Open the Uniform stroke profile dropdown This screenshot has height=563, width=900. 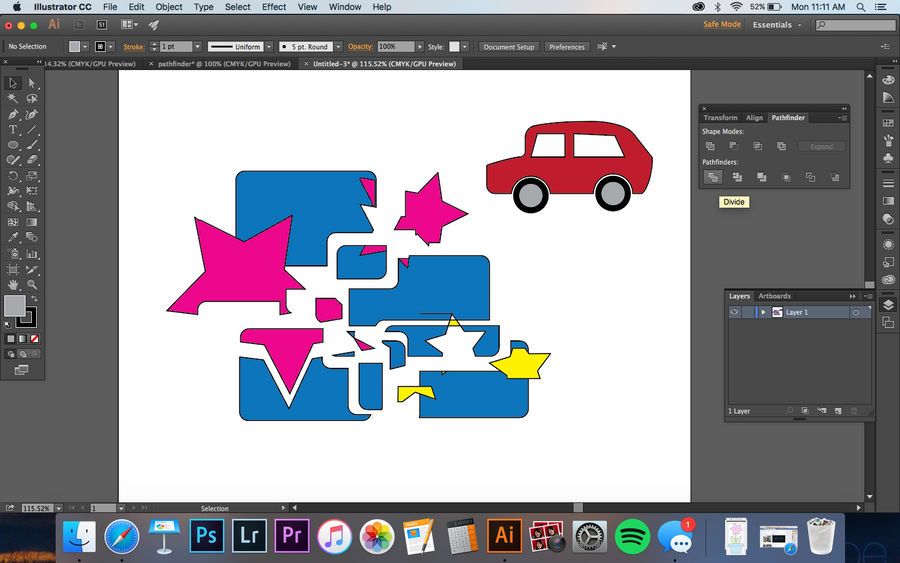[x=269, y=46]
